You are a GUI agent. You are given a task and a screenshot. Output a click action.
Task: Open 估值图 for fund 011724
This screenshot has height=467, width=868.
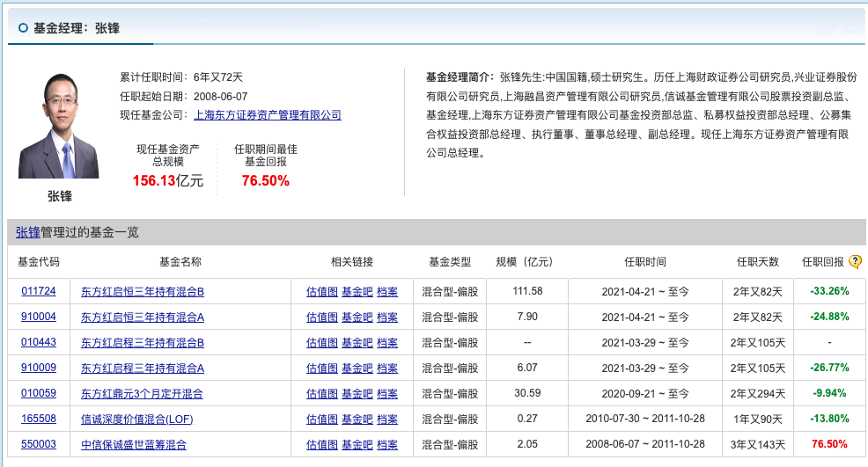tap(321, 291)
